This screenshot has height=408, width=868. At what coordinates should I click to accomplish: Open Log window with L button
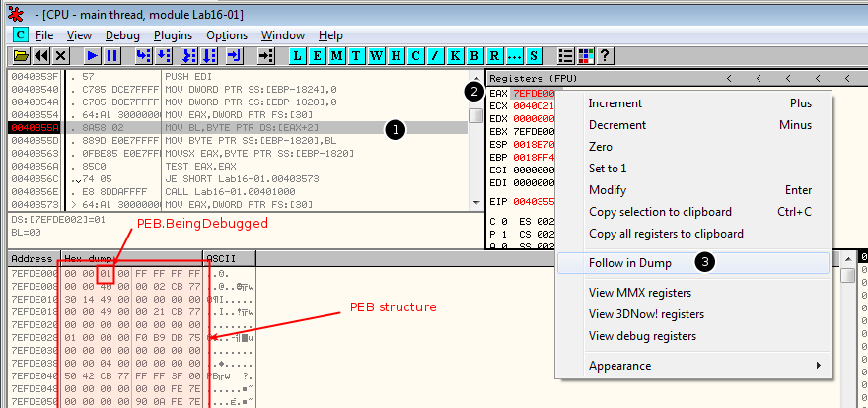300,56
